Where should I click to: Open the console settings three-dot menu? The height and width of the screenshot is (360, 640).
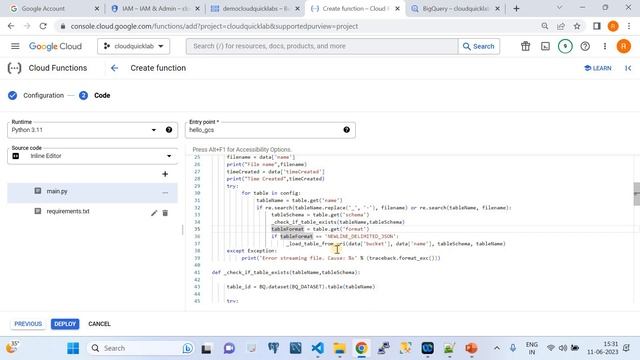pos(604,46)
